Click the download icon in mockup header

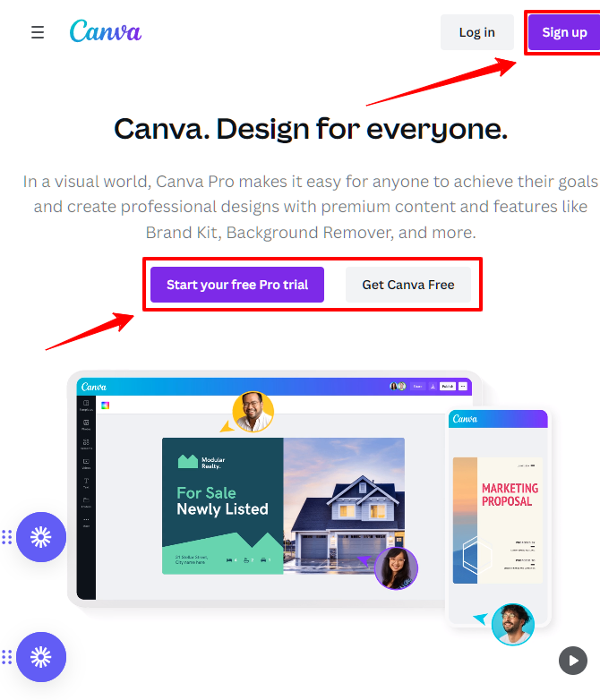coord(433,386)
